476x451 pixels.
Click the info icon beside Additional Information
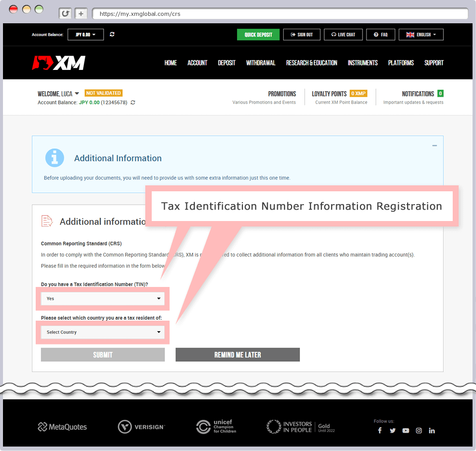click(55, 158)
